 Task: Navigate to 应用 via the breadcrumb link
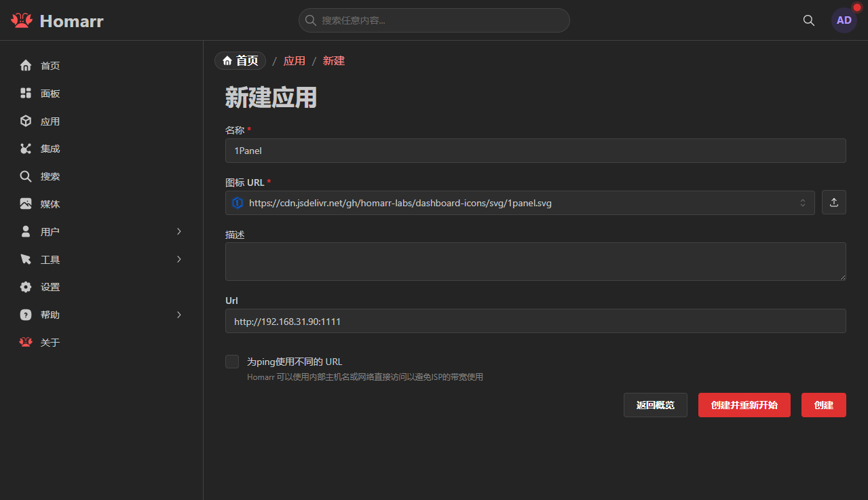click(x=295, y=60)
